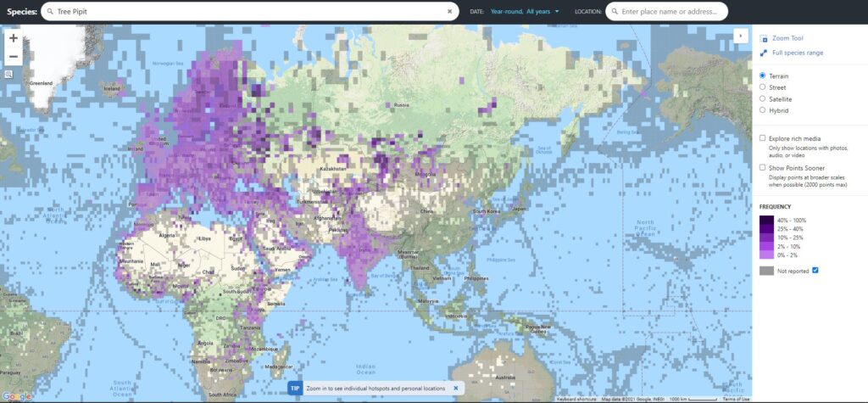Screen dimensions: 868x403
Task: Uncheck the Not reported checkbox
Action: (x=815, y=270)
